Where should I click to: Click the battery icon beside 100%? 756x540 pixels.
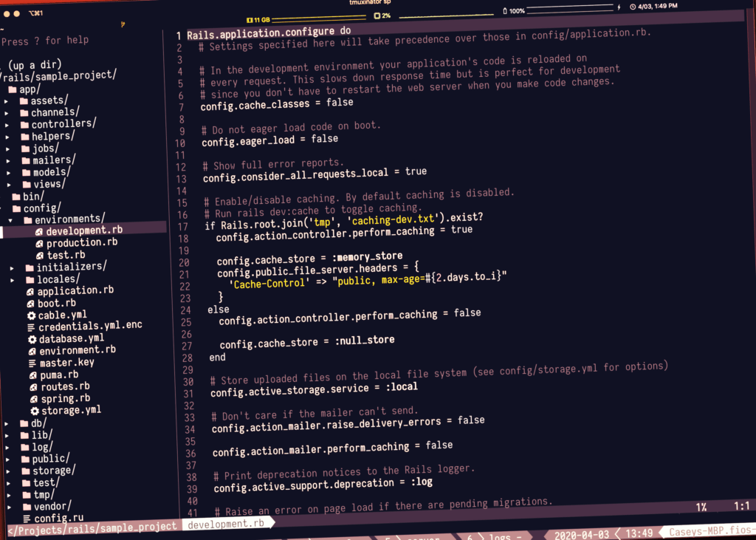click(x=505, y=10)
